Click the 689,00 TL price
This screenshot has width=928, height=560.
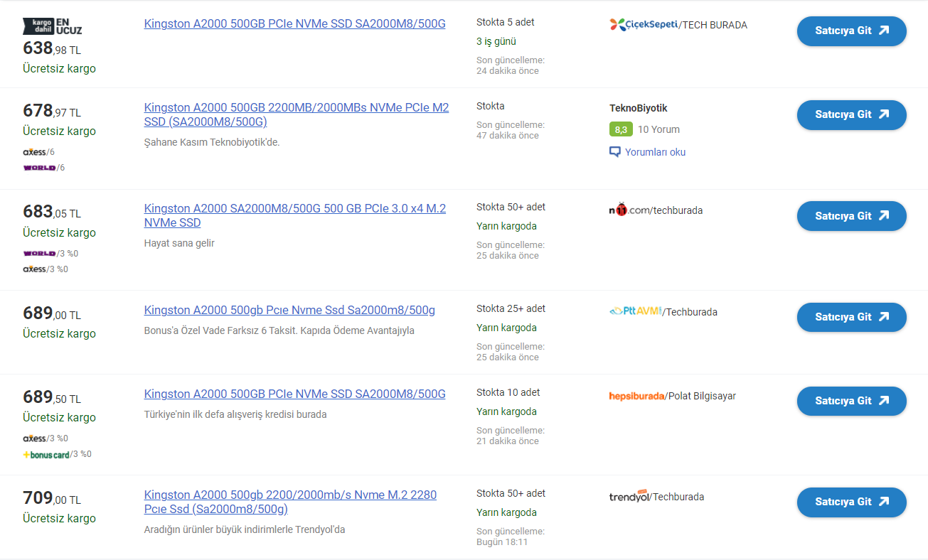point(52,313)
